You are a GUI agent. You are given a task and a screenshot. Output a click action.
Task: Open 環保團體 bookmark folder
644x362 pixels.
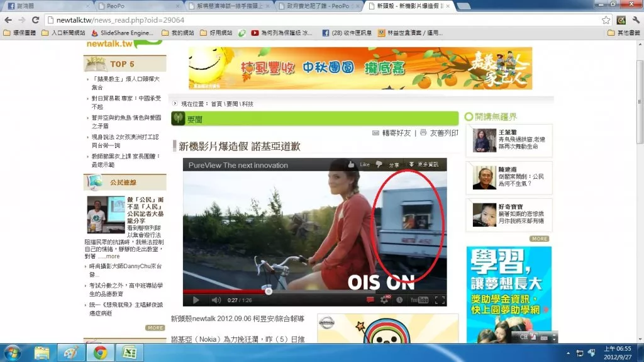[19, 33]
